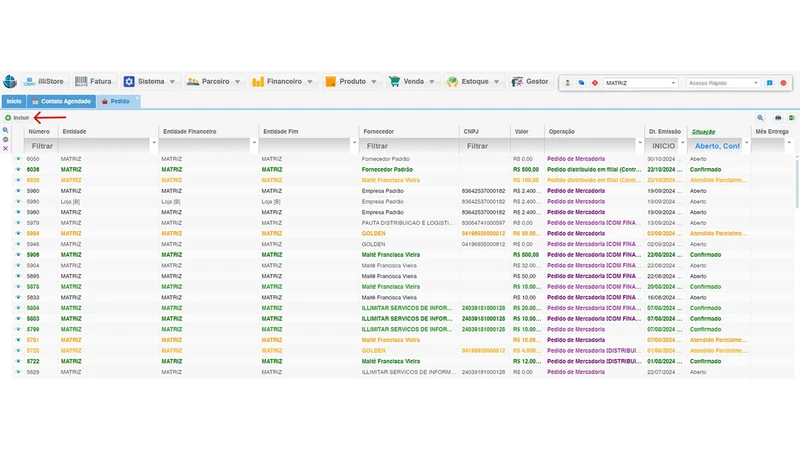Click the Número Filtrar input field

42,146
